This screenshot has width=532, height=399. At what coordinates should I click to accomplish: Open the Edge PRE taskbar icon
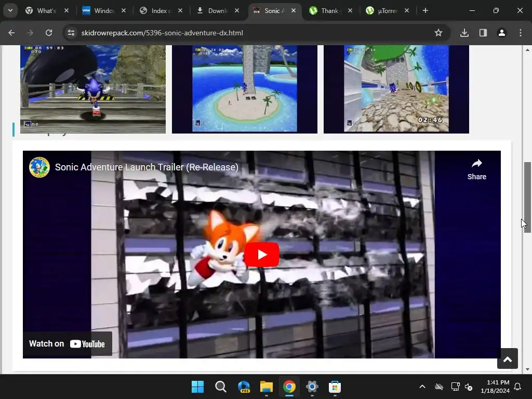tap(244, 387)
